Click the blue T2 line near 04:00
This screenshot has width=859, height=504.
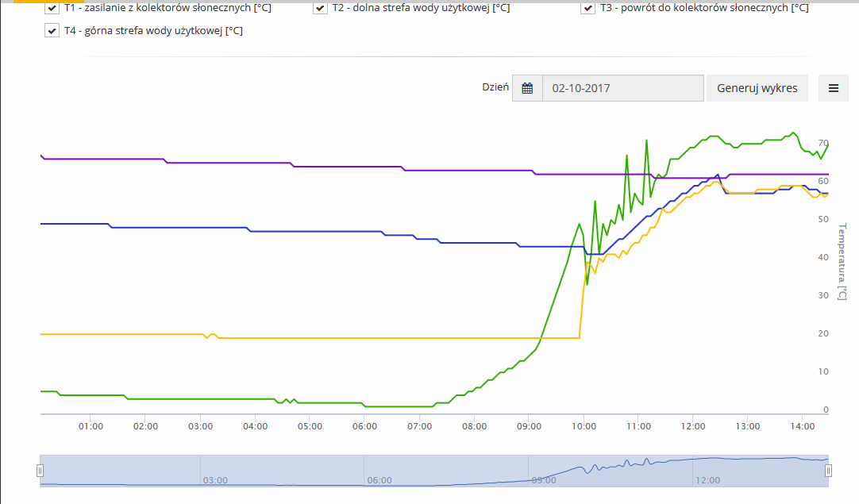(255, 231)
